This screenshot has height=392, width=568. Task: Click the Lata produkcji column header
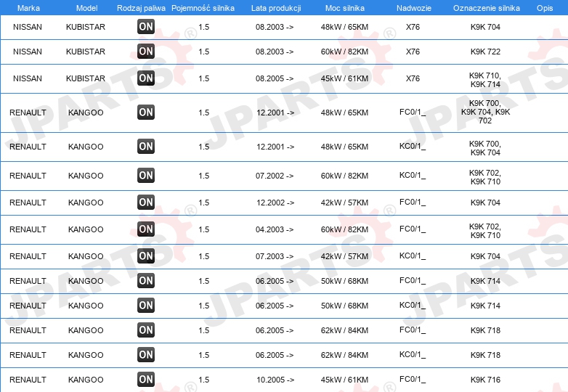click(x=276, y=8)
